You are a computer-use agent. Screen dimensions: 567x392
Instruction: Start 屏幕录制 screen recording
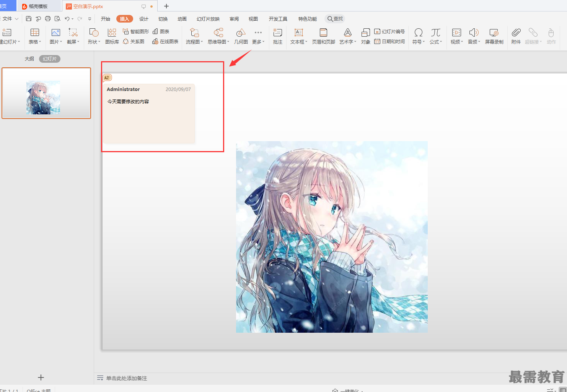[x=494, y=36]
